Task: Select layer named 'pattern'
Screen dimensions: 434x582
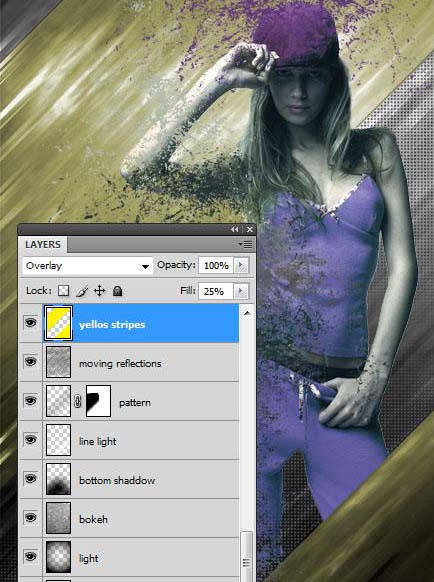Action: pyautogui.click(x=135, y=403)
